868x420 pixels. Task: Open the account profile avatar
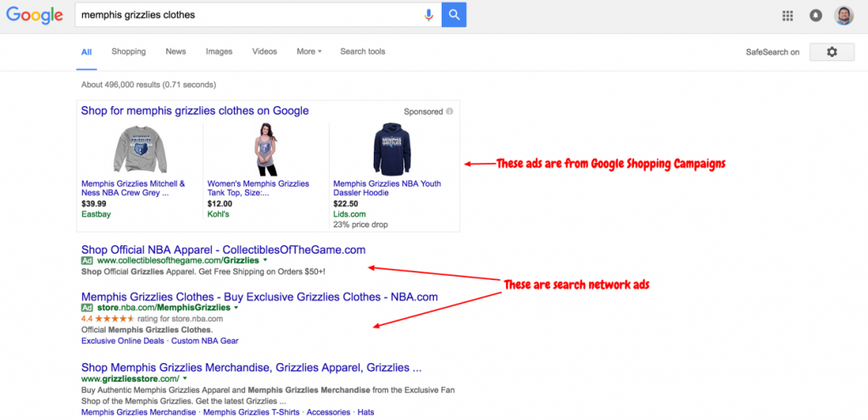point(843,15)
